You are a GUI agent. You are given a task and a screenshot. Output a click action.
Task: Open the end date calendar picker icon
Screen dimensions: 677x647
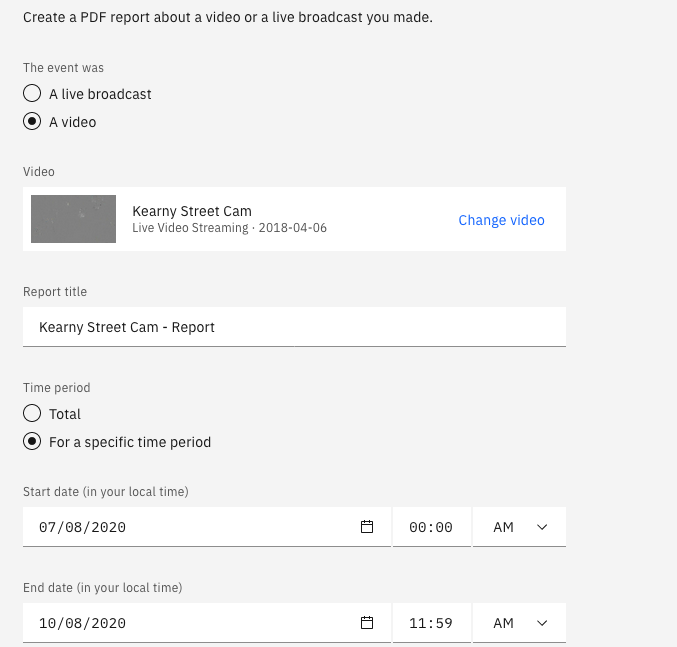coord(367,622)
